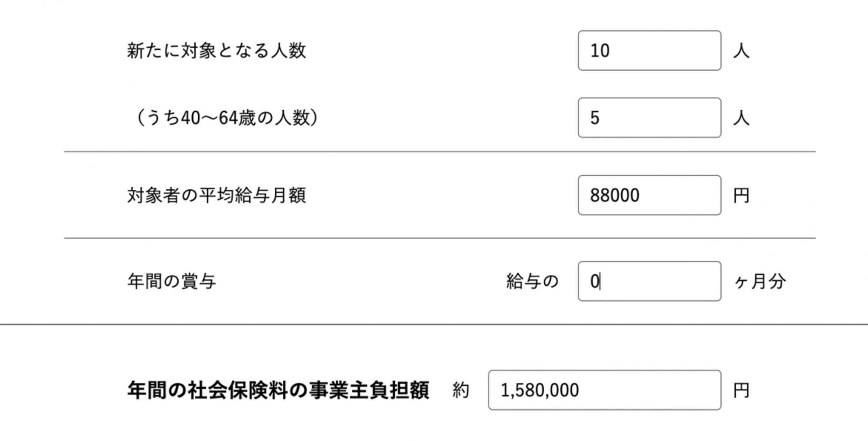The image size is (868, 441).
Task: Select the 平均給与月額 field showing 88000
Action: tap(649, 195)
